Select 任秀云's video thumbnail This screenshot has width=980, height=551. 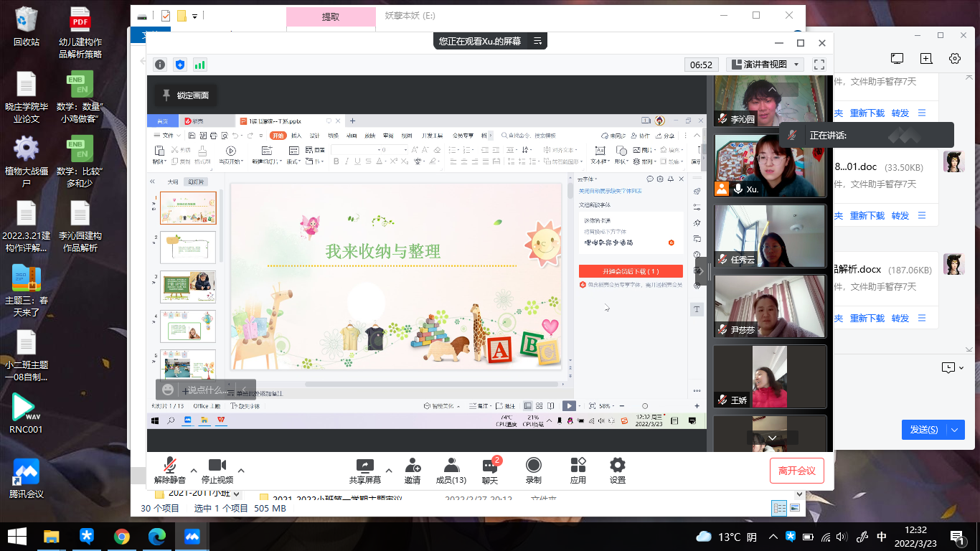point(770,236)
